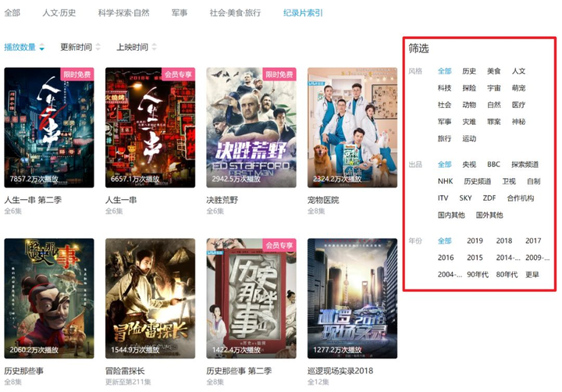
Task: Open poster with 6657.1万次播放 count
Action: tap(150, 127)
